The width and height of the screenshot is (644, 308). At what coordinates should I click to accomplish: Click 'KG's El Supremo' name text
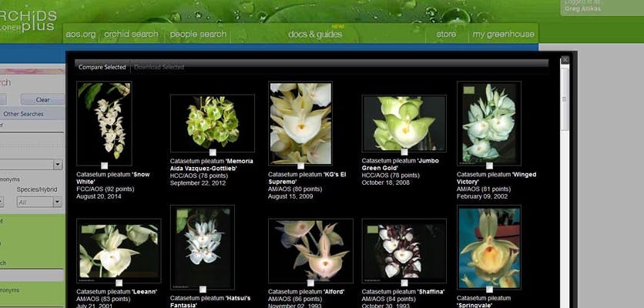click(307, 178)
